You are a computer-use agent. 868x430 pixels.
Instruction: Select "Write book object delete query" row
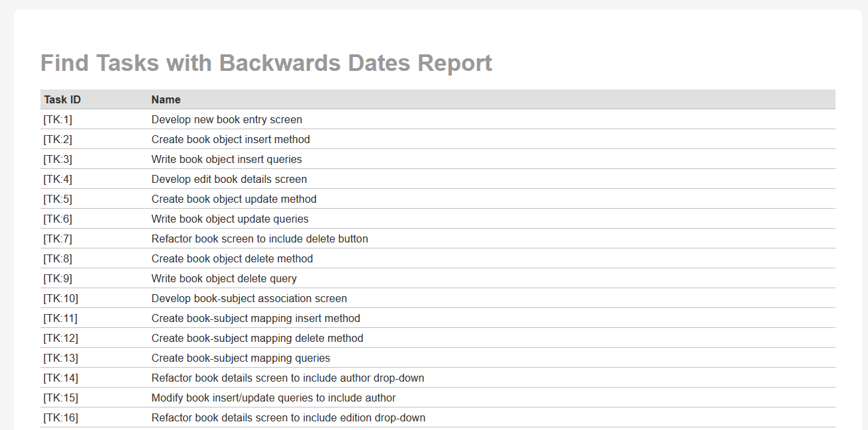tap(224, 278)
